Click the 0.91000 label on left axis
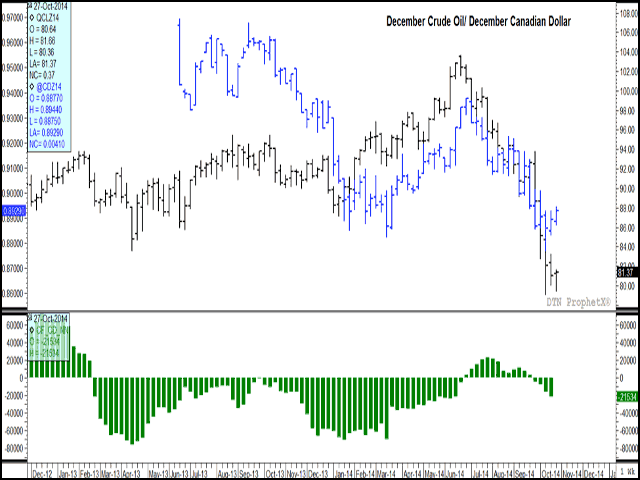The width and height of the screenshot is (640, 480). click(x=12, y=168)
